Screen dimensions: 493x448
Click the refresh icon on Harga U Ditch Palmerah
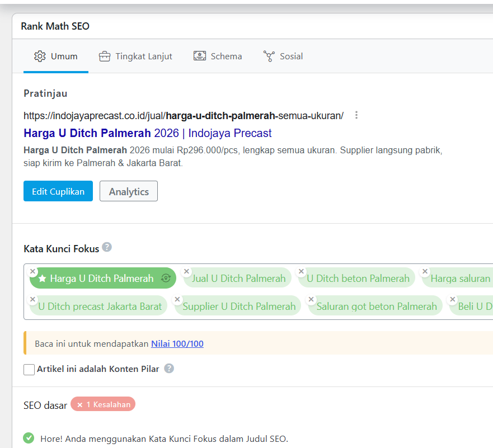166,278
